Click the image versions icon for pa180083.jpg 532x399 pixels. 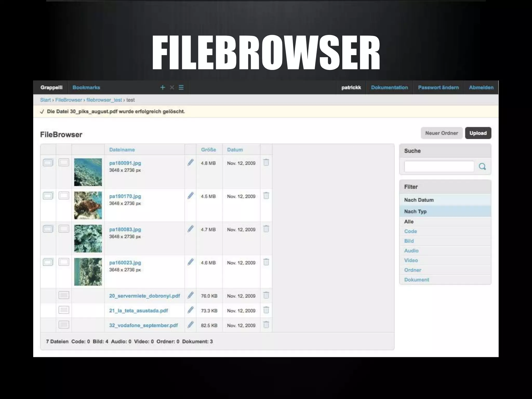tap(48, 229)
